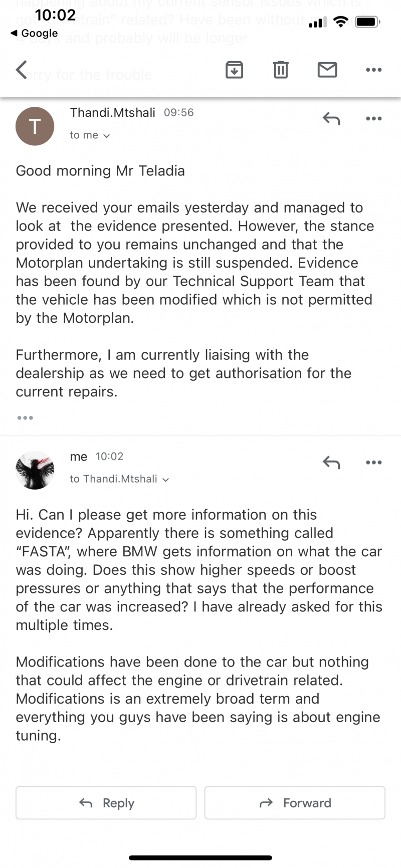This screenshot has height=868, width=401.
Task: Tap the home indicator bar
Action: point(200,858)
